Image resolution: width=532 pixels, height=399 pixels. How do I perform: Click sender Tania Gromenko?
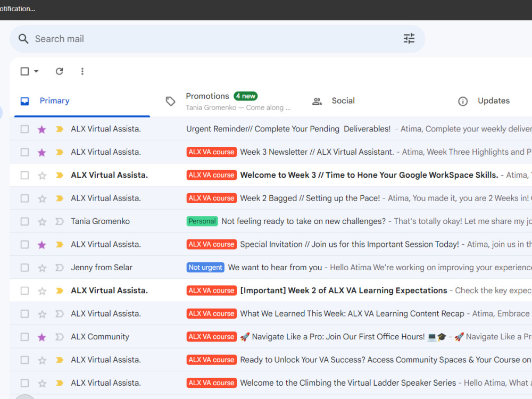tap(101, 221)
